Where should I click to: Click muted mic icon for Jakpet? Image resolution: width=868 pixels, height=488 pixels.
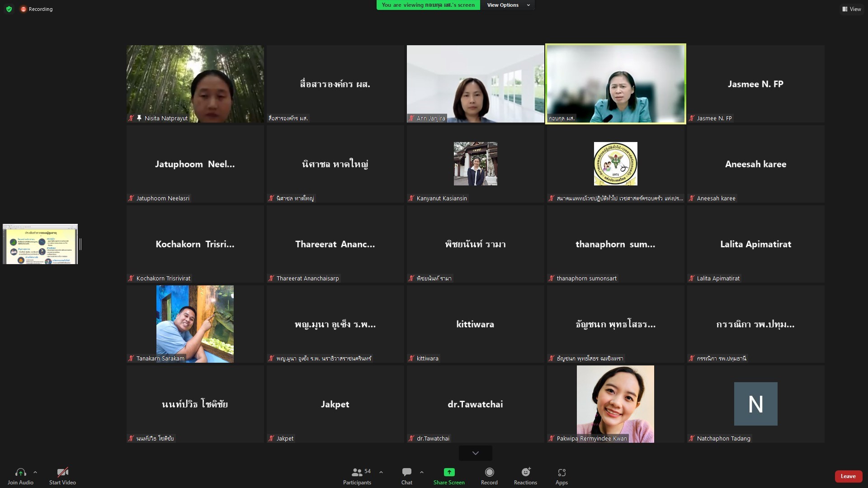click(x=271, y=438)
